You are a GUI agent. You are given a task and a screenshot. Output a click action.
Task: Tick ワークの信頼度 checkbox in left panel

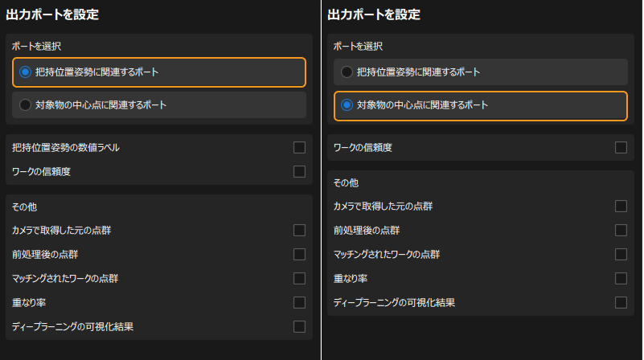pos(299,171)
